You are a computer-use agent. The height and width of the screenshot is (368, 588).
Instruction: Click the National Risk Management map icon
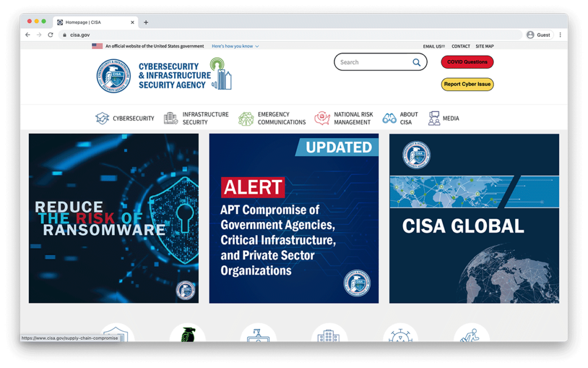click(322, 118)
